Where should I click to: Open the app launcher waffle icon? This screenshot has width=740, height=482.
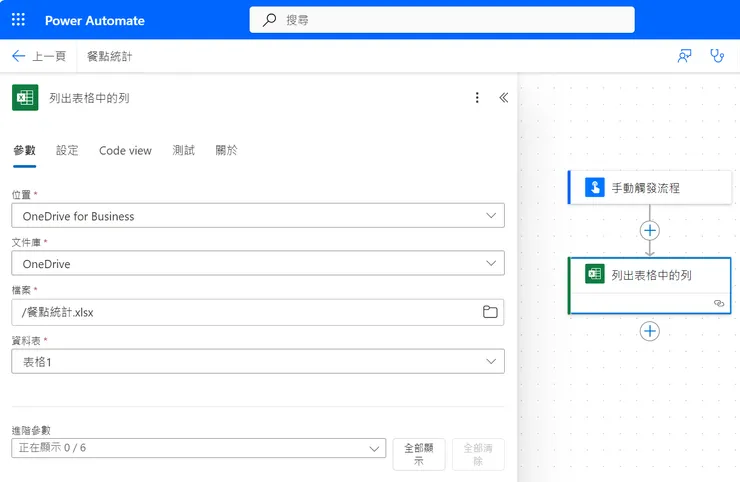(x=18, y=19)
